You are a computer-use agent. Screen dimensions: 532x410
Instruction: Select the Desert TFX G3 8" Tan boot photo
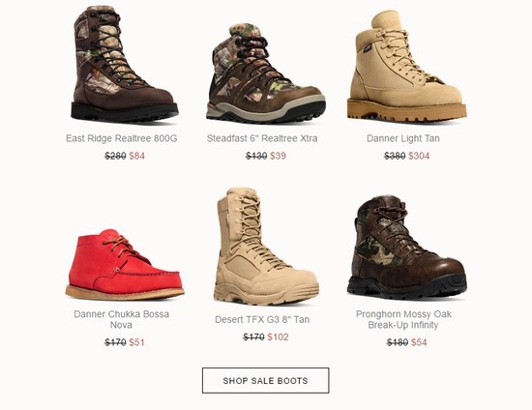click(266, 247)
